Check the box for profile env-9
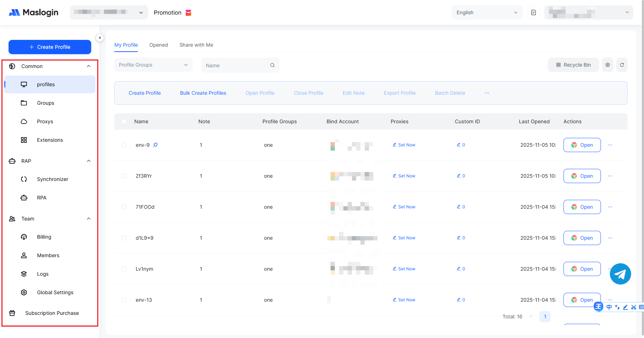This screenshot has height=338, width=644. [124, 145]
